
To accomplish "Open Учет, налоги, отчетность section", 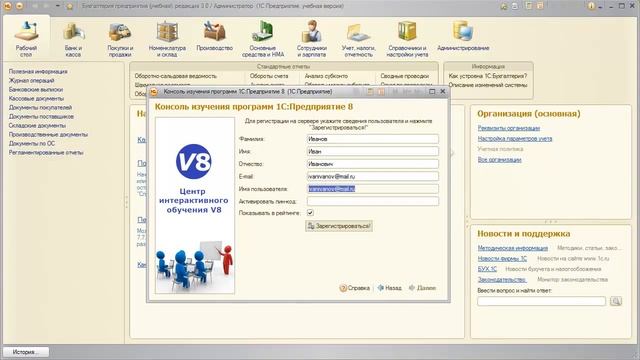I will click(x=358, y=39).
